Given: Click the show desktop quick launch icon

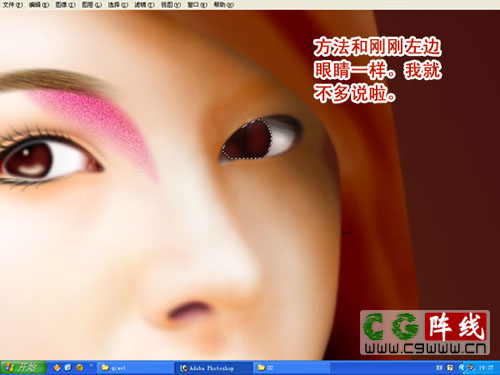Looking at the screenshot, I should (68, 367).
